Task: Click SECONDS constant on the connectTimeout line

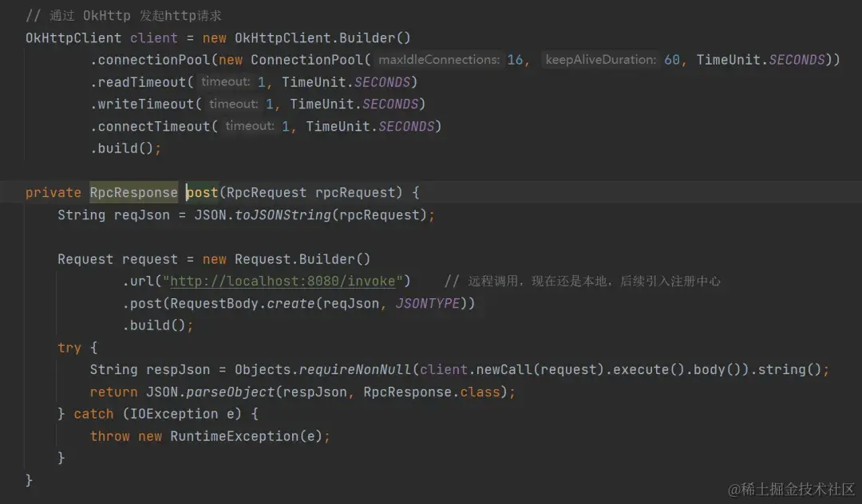Action: (406, 126)
